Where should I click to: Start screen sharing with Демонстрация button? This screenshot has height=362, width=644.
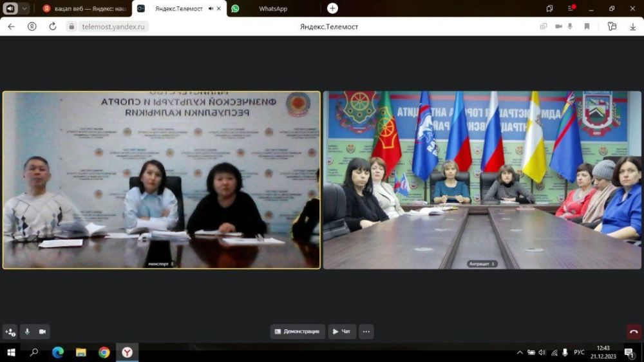pyautogui.click(x=298, y=332)
